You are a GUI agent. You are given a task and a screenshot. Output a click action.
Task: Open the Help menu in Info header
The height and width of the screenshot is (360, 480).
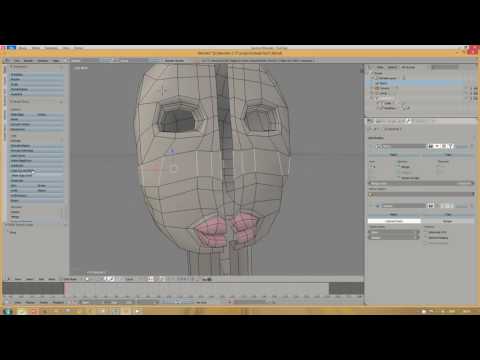coord(56,61)
